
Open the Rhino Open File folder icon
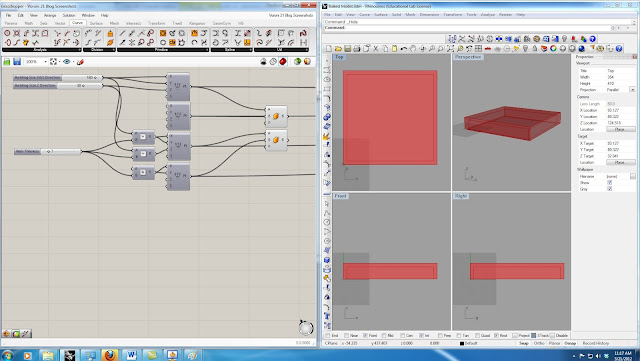click(338, 49)
